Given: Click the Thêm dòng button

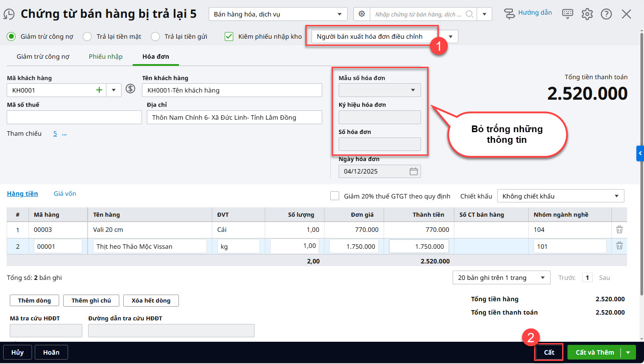Looking at the screenshot, I should pyautogui.click(x=34, y=300).
